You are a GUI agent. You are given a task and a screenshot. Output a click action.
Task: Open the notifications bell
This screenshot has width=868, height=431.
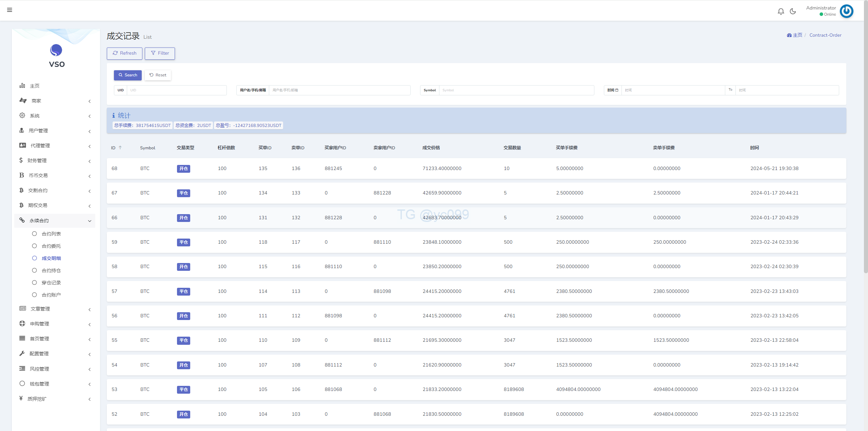point(781,12)
